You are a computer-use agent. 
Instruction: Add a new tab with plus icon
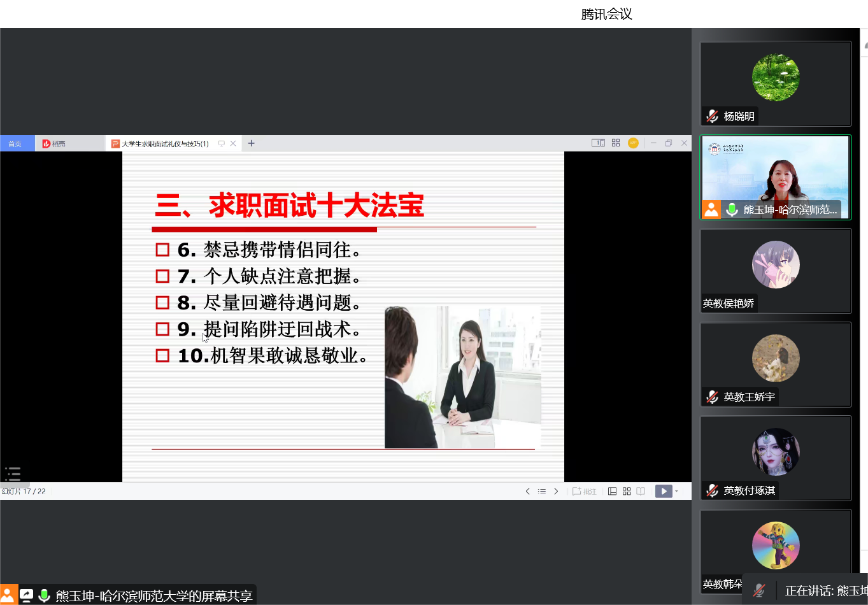click(251, 143)
